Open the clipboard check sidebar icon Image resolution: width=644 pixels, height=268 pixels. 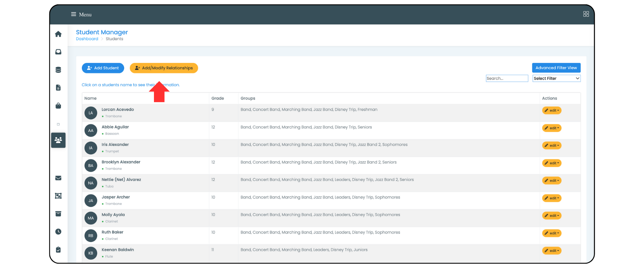[58, 250]
